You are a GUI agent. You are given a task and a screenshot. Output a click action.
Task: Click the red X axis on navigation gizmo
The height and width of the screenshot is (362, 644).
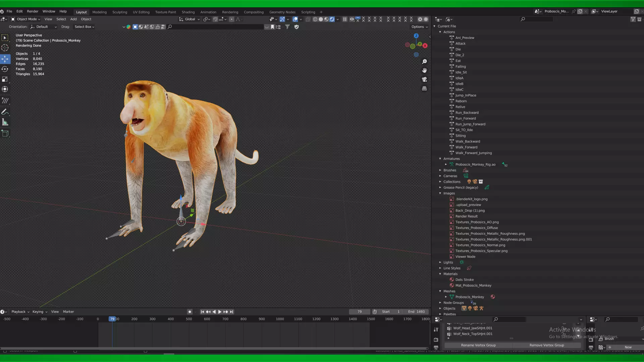(x=425, y=46)
